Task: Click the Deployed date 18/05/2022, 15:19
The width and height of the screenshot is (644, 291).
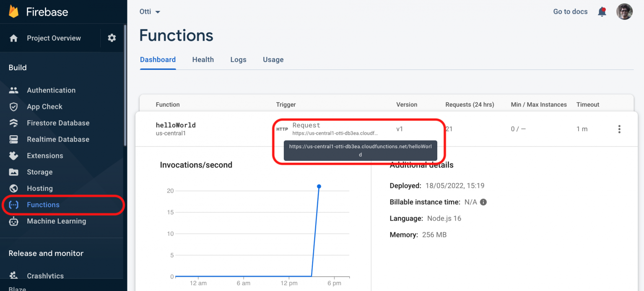Action: [455, 186]
